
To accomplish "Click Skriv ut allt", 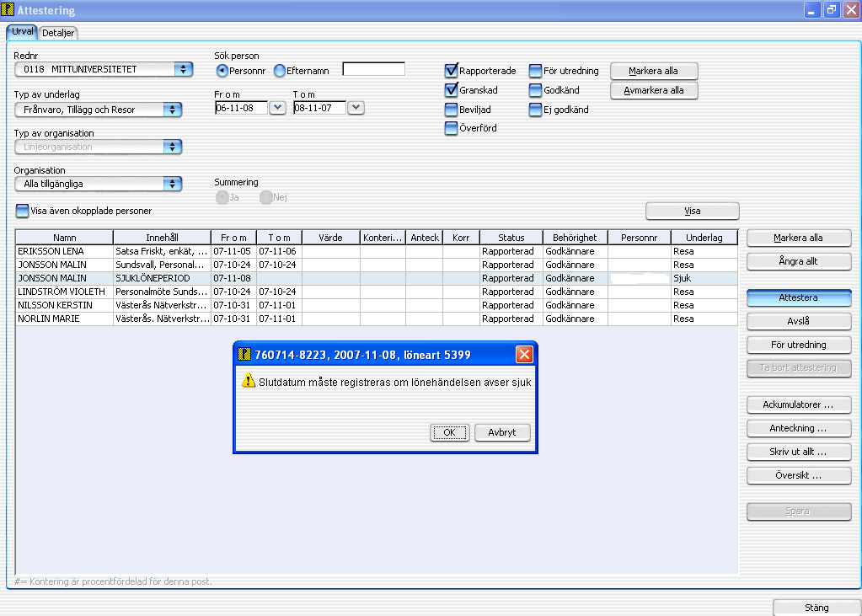I will [798, 453].
